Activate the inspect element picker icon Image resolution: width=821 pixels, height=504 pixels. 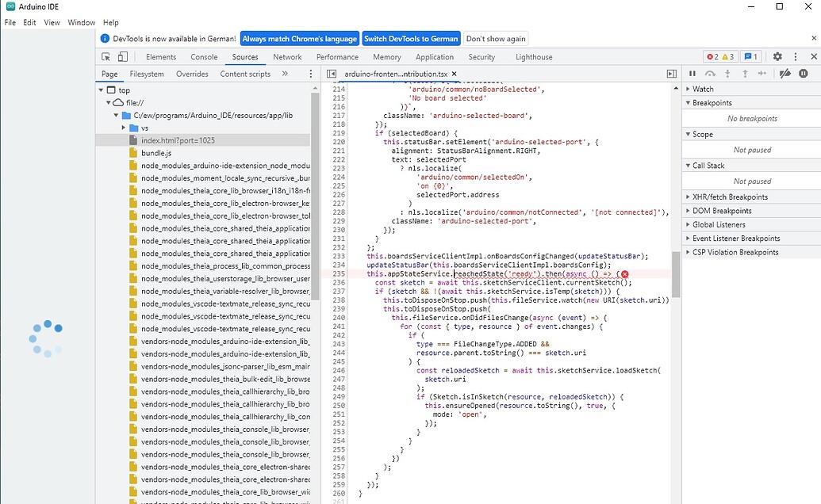(106, 57)
